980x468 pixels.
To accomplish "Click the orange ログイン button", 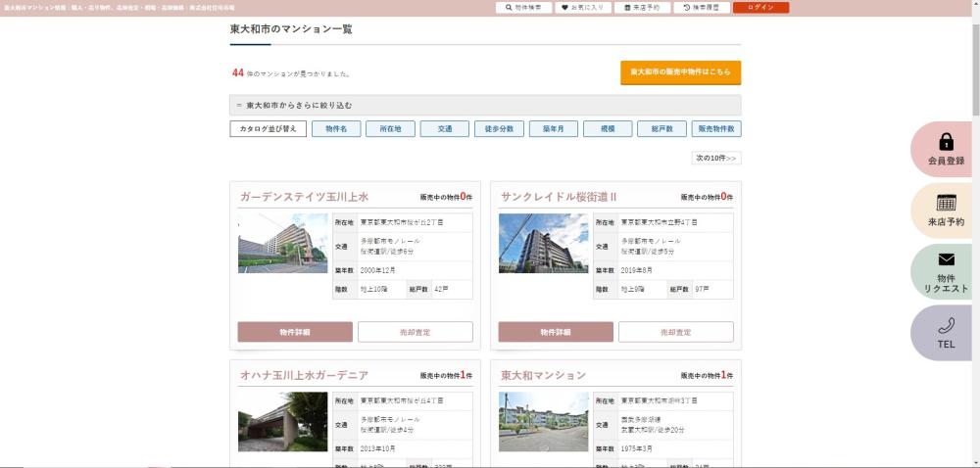I will (x=760, y=8).
